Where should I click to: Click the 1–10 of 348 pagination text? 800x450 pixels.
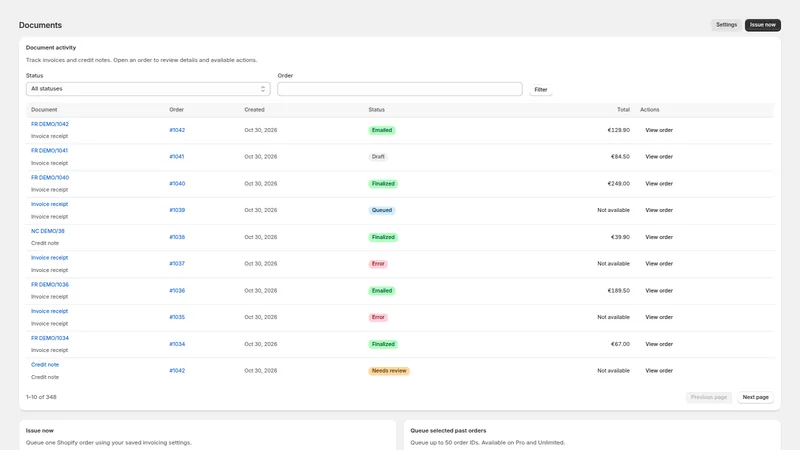pos(41,397)
